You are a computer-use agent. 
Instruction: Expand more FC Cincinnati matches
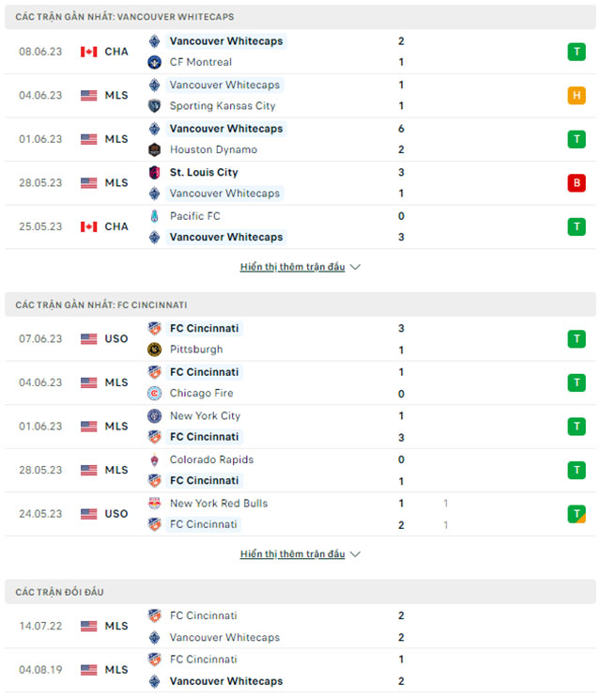click(x=300, y=554)
